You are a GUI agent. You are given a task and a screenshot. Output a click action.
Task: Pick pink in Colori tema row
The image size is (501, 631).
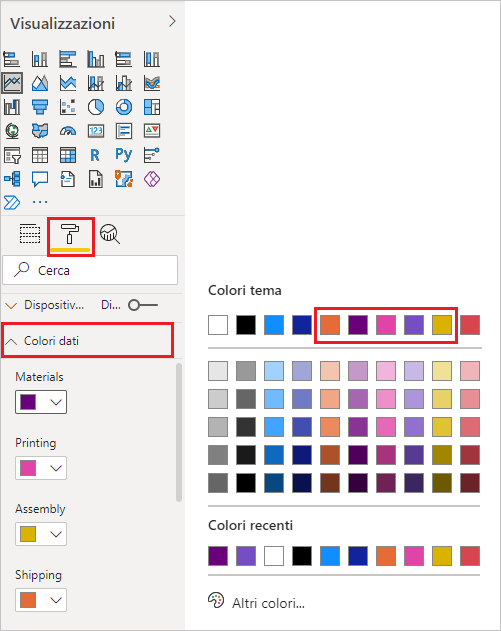(x=386, y=325)
